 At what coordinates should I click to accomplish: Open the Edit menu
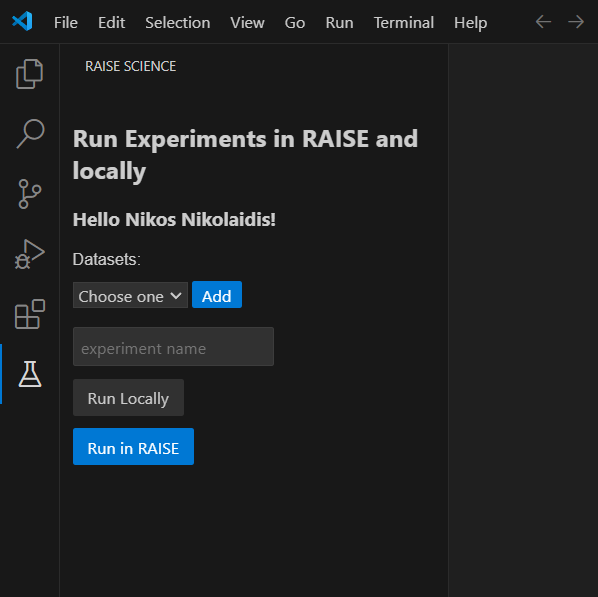pos(111,23)
